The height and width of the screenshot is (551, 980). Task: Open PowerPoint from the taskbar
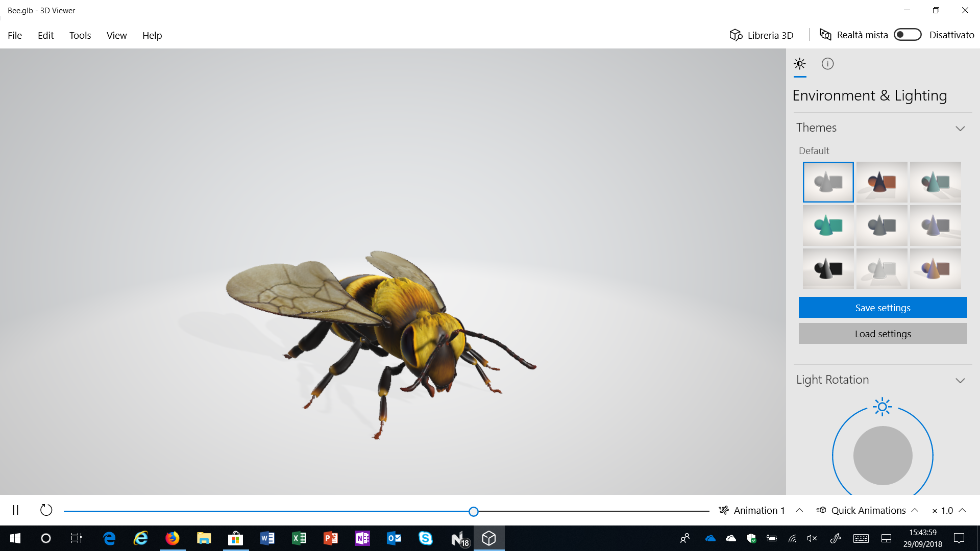click(x=331, y=538)
